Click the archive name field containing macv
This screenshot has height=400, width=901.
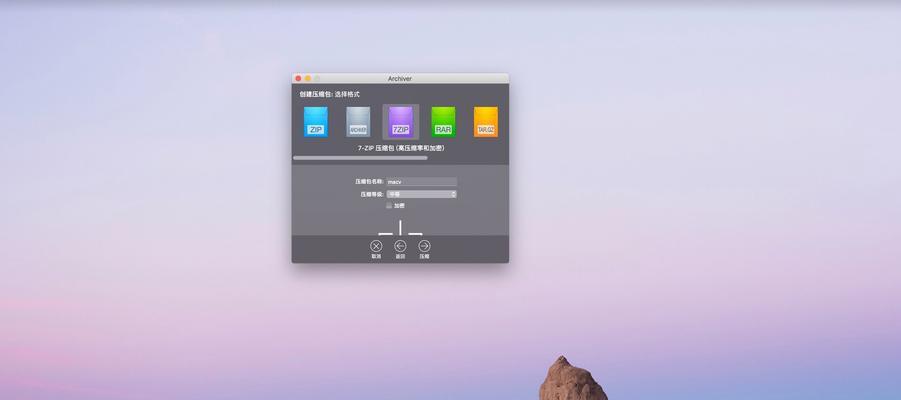click(421, 182)
